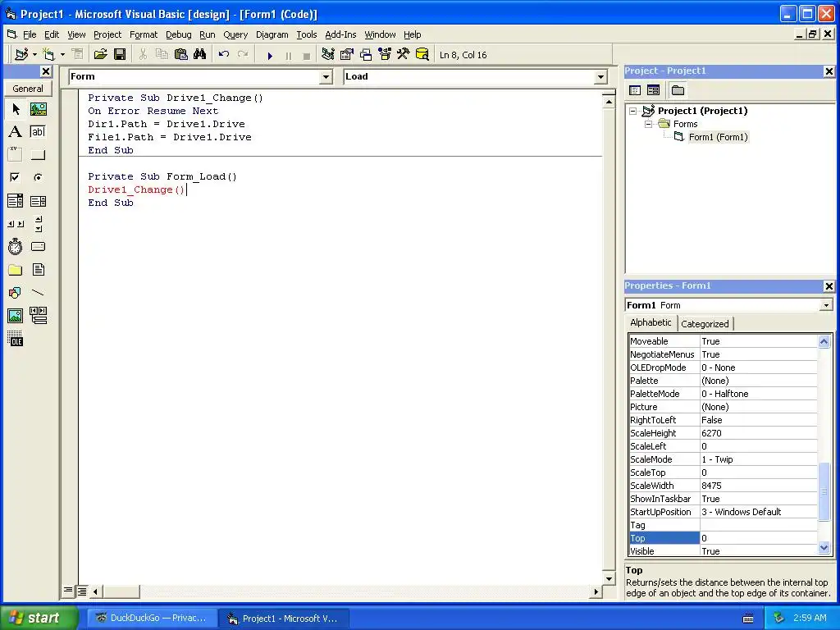Switch to the Categorized properties tab
This screenshot has height=630, width=840.
(705, 324)
